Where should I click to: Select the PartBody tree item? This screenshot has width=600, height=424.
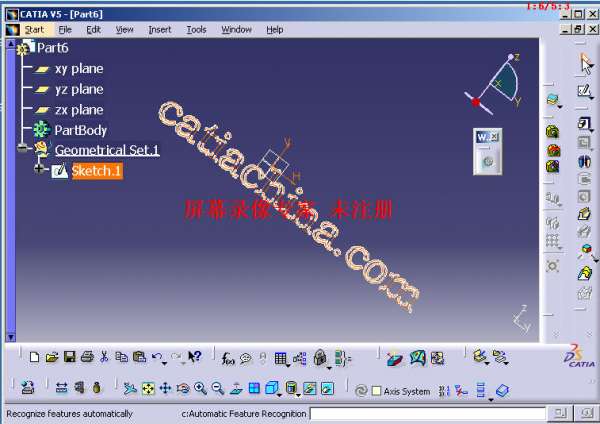pos(80,130)
